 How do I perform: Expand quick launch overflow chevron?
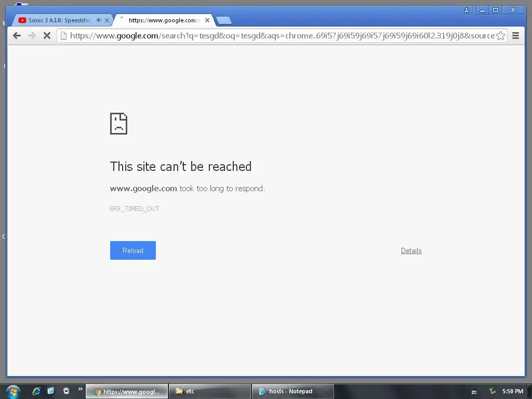pyautogui.click(x=81, y=389)
